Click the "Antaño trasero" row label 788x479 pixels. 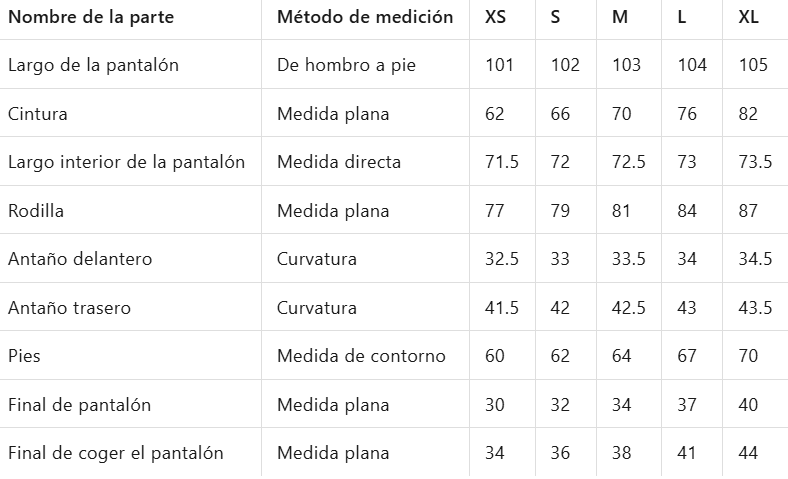point(69,308)
